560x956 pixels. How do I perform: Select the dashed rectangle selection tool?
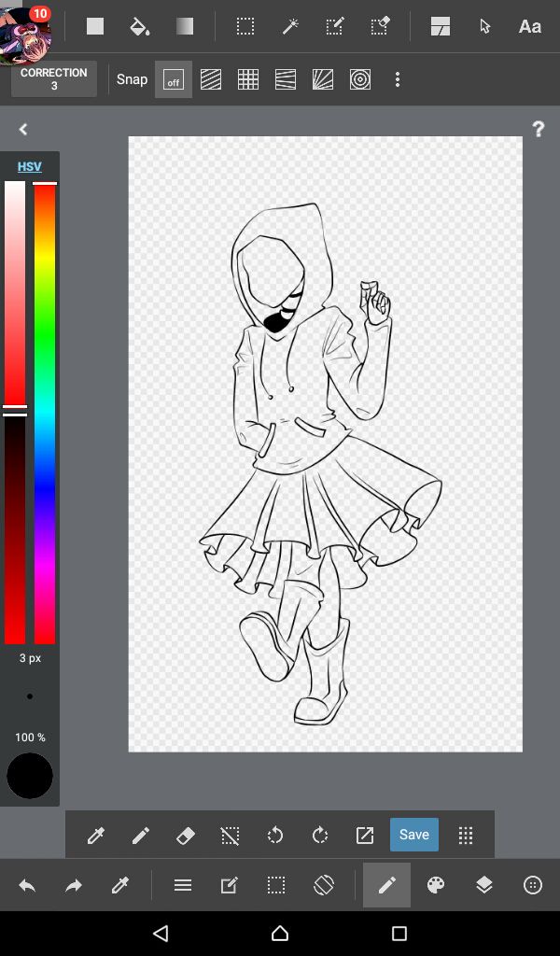click(x=245, y=26)
